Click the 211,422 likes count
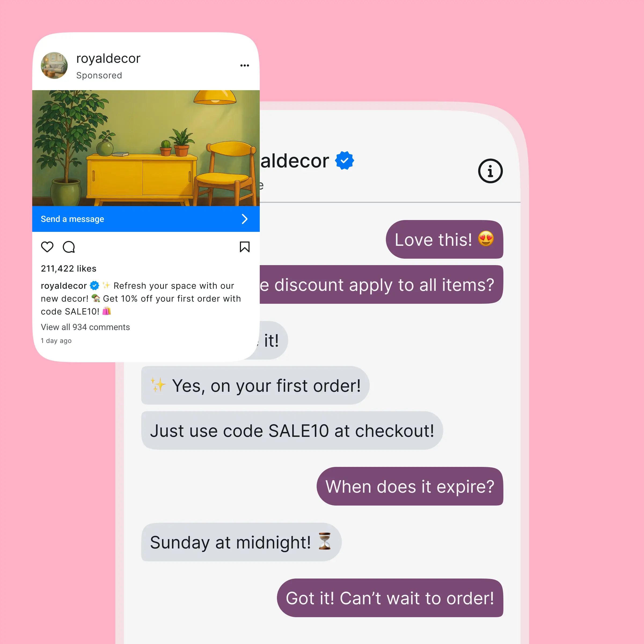Screen dimensions: 644x644 tap(69, 269)
